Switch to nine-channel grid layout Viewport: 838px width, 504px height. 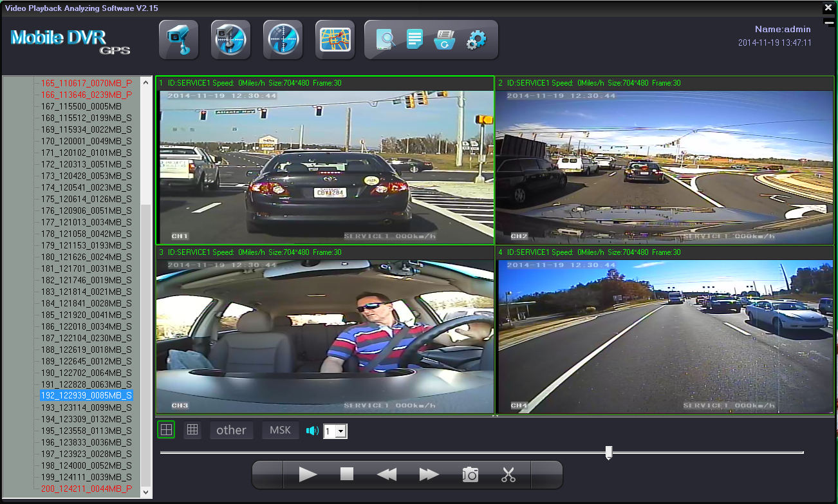point(192,430)
